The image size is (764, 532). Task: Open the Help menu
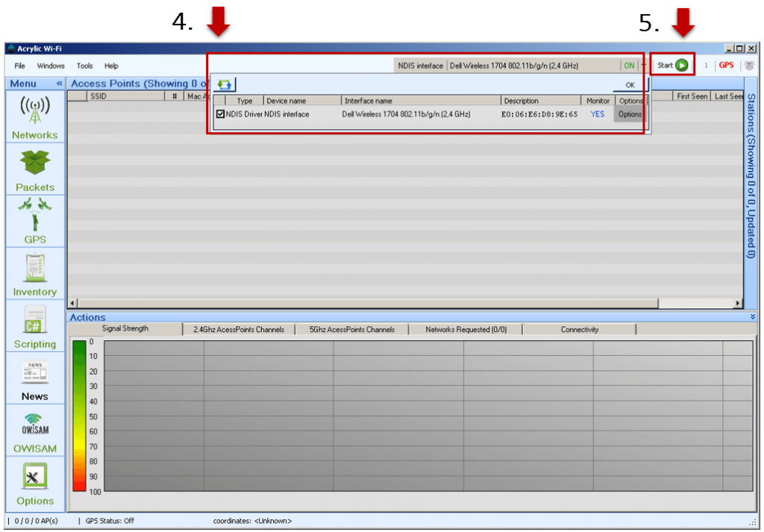pos(111,66)
